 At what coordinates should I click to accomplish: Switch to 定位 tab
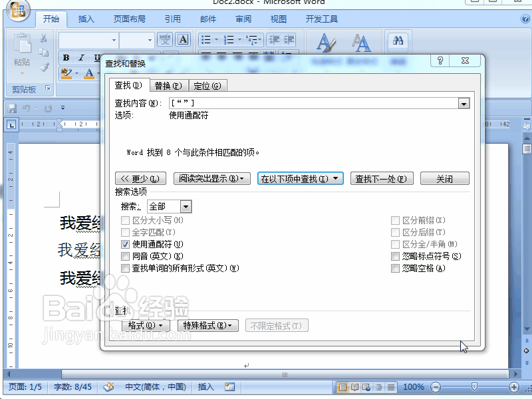click(207, 86)
